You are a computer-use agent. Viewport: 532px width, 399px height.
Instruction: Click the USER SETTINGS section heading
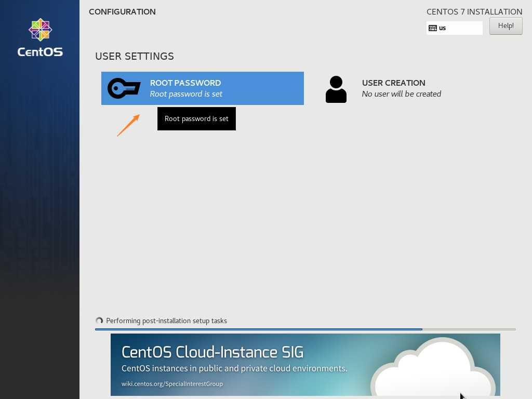point(134,56)
